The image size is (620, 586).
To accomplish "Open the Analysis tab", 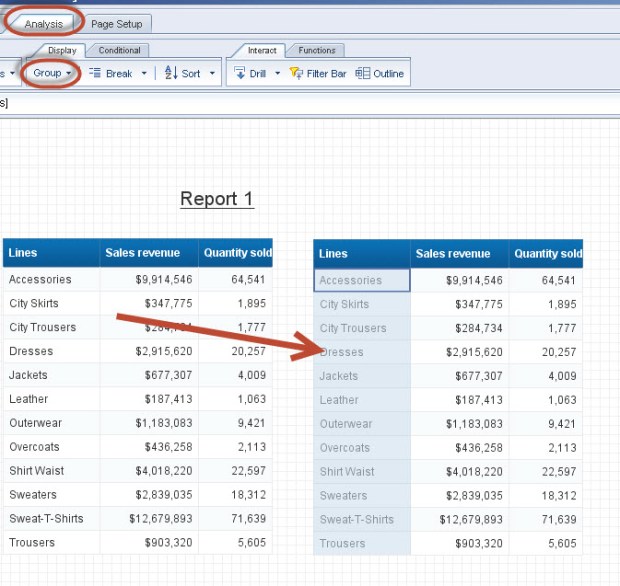I will 43,24.
